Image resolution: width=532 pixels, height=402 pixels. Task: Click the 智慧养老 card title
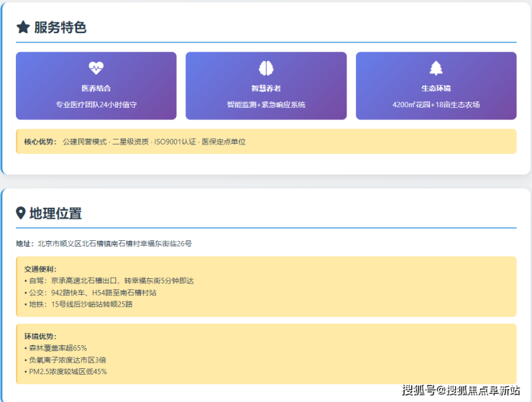click(x=266, y=88)
